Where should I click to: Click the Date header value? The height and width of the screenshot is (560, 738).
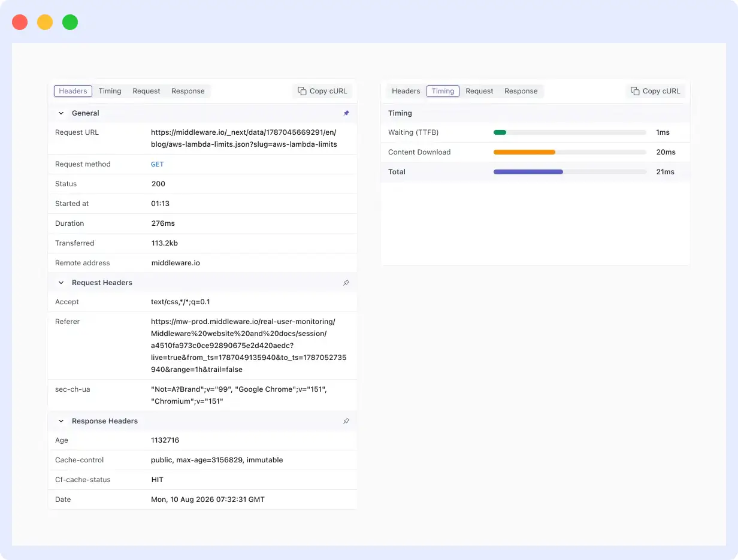[208, 500]
